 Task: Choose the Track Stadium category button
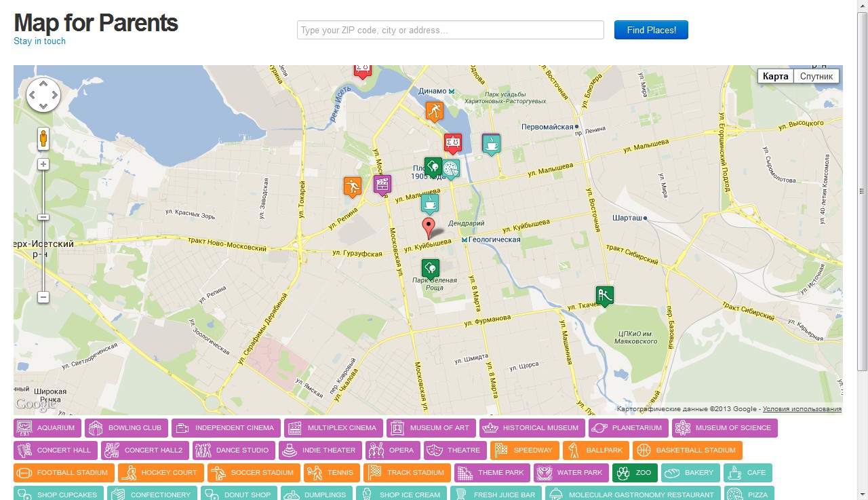[x=407, y=473]
